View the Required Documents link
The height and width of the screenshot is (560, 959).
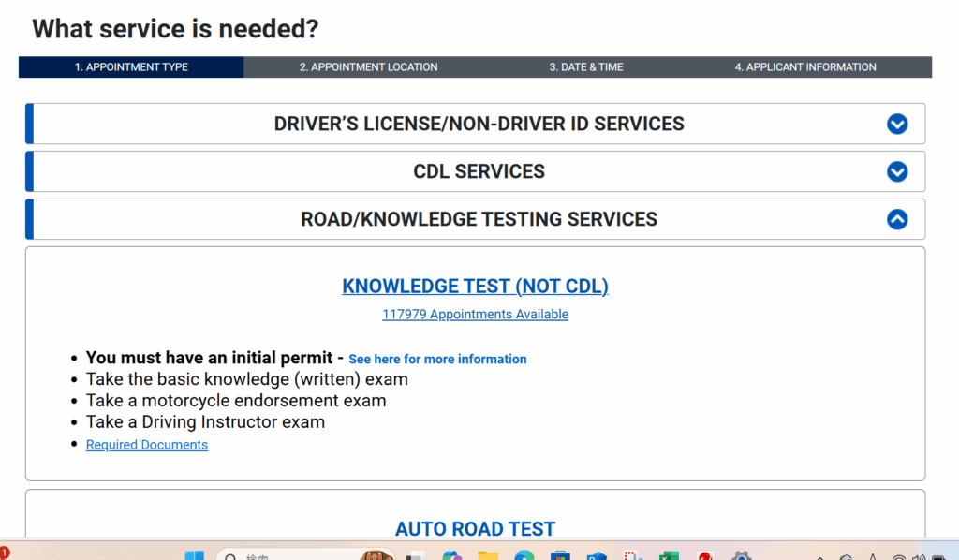click(147, 445)
